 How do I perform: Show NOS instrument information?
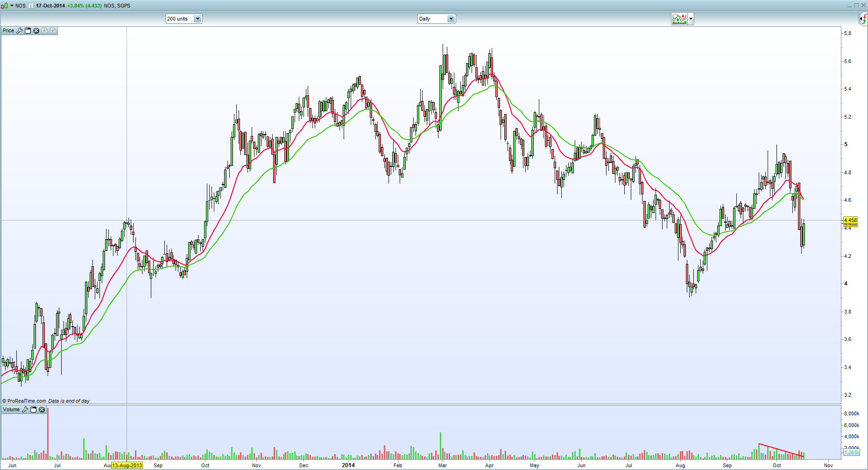pyautogui.click(x=31, y=6)
